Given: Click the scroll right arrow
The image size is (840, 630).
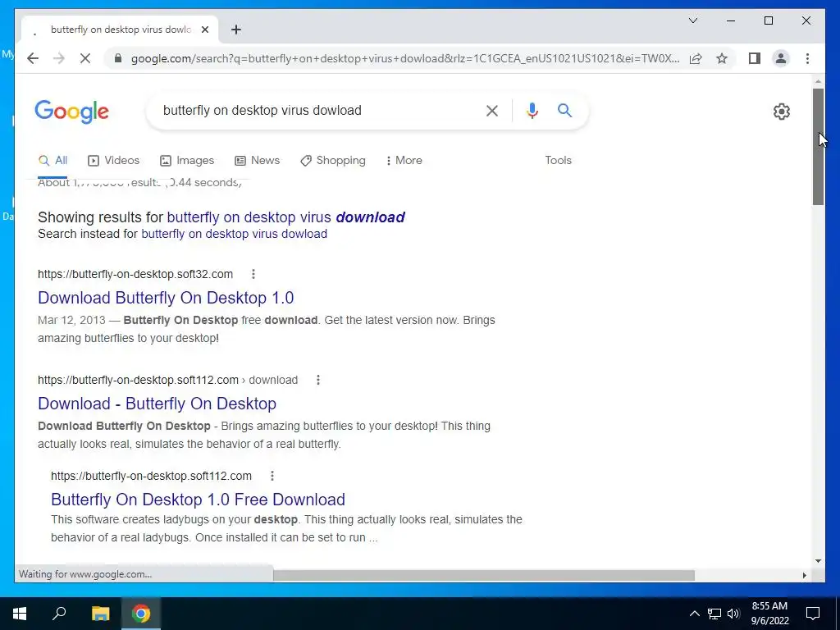Looking at the screenshot, I should 804,575.
